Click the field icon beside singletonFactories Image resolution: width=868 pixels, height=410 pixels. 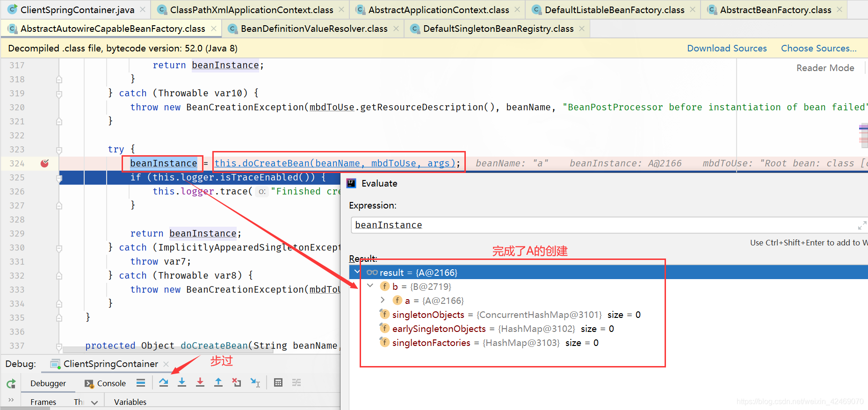(384, 342)
